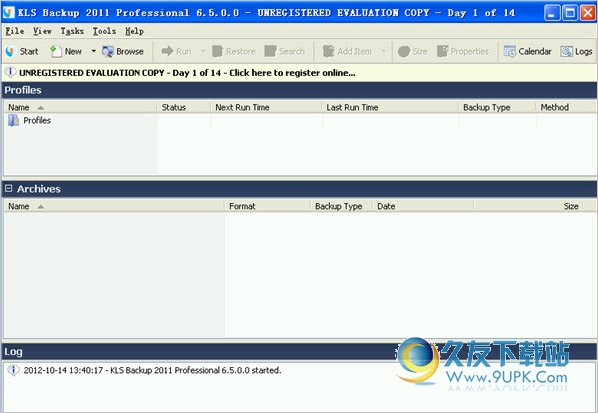Viewport: 598px width, 413px height.
Task: Click the Start toolbar icon
Action: tap(22, 51)
